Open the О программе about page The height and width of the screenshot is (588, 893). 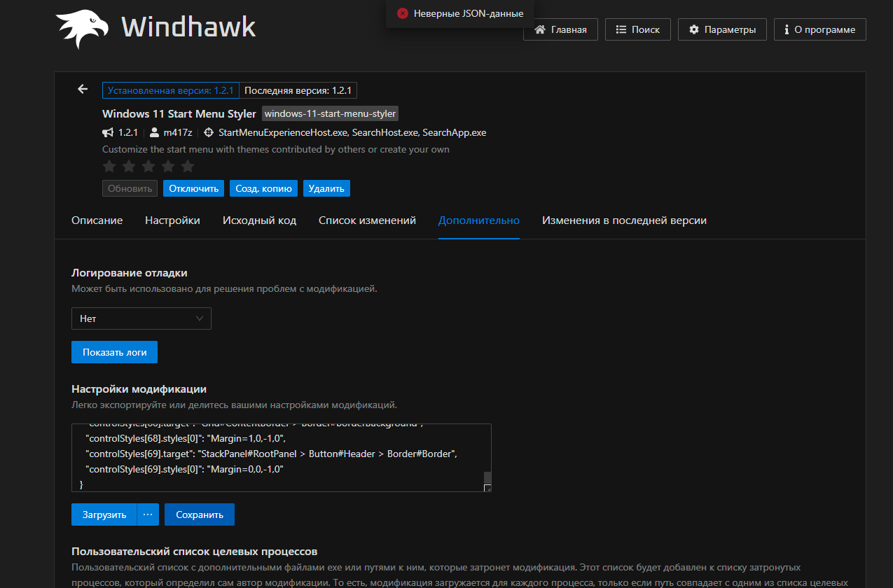[x=820, y=29]
